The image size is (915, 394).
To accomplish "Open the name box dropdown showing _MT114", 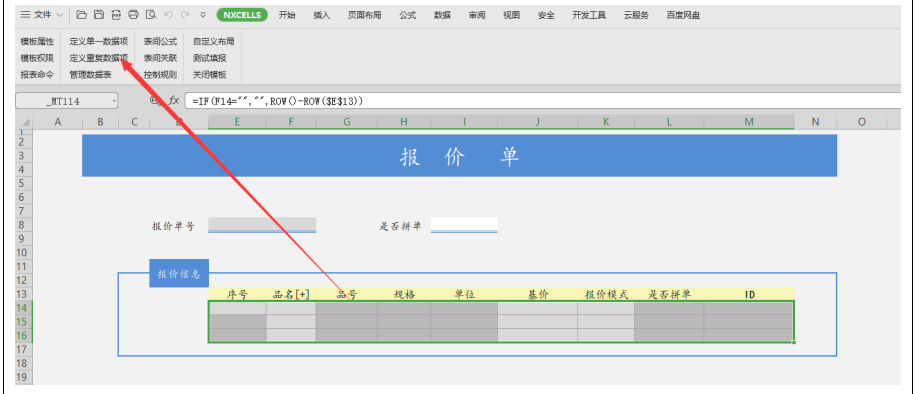I will coord(113,101).
